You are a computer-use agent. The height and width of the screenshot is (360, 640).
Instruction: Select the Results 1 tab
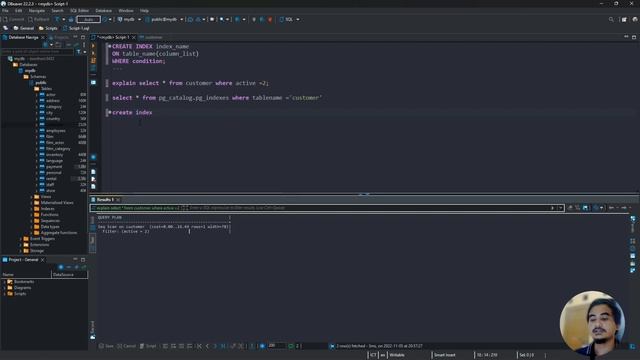pyautogui.click(x=105, y=200)
